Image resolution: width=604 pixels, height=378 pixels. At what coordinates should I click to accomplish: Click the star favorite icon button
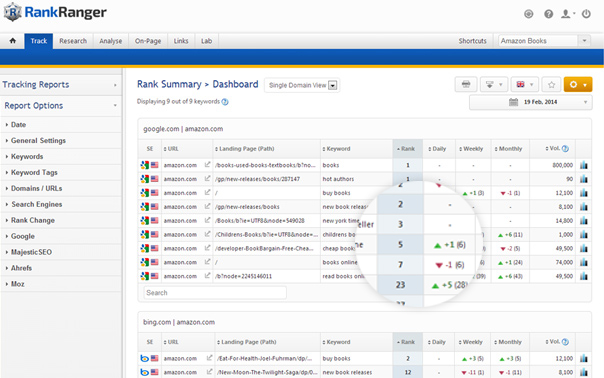coord(551,84)
